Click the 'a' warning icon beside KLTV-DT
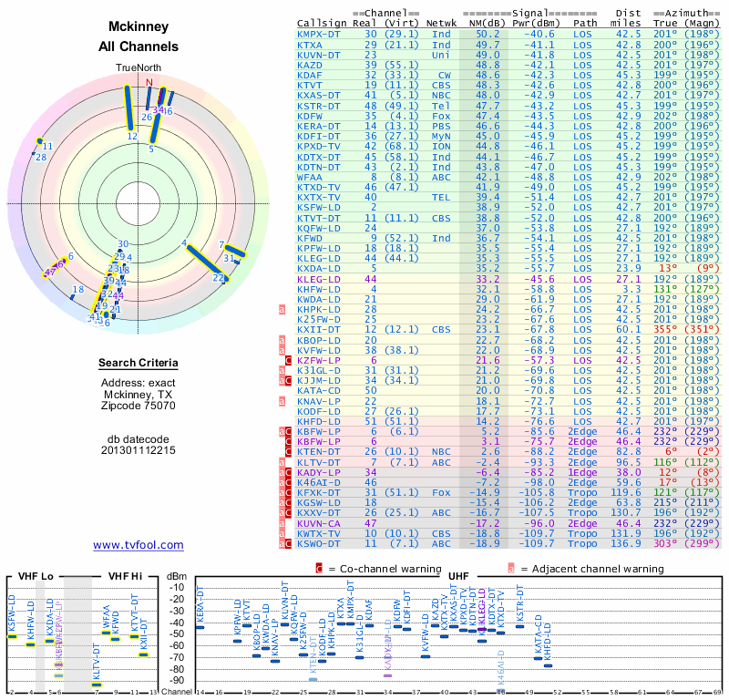729x700 pixels. point(282,462)
